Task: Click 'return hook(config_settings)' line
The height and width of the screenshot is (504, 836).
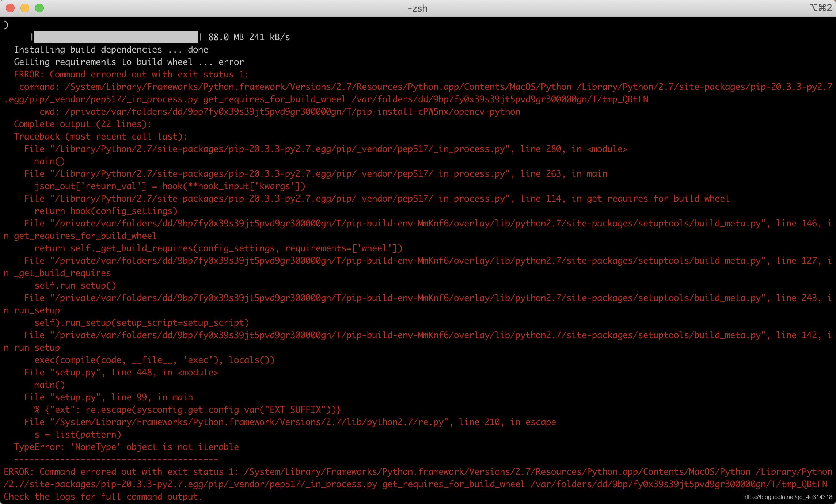Action: tap(106, 211)
